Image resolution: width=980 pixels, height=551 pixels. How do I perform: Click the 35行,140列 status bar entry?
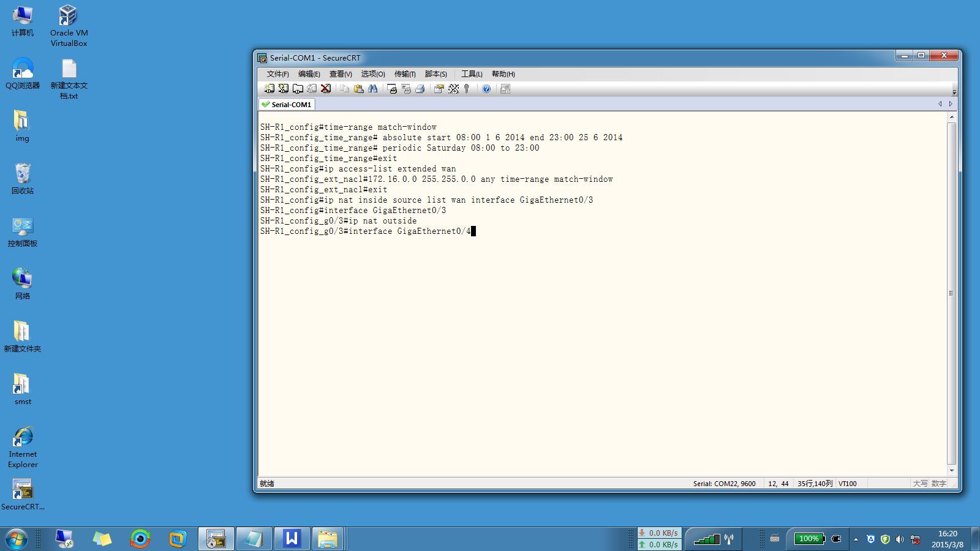(815, 484)
